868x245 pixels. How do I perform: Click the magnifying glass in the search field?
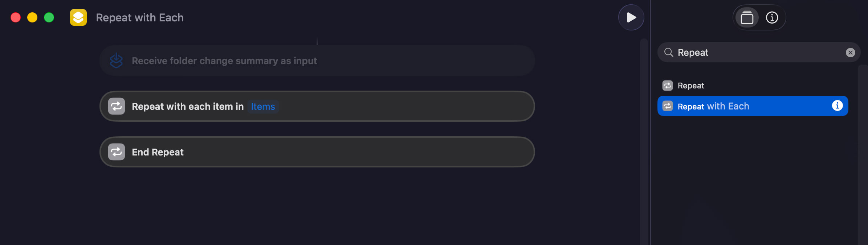click(669, 52)
